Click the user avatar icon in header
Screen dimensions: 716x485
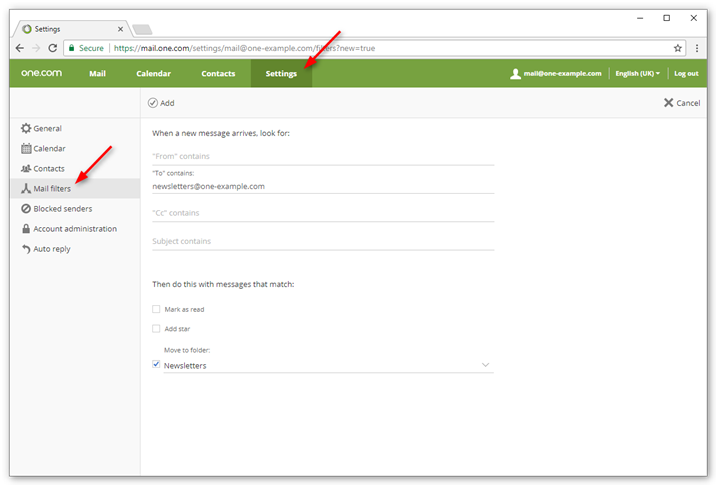point(515,74)
